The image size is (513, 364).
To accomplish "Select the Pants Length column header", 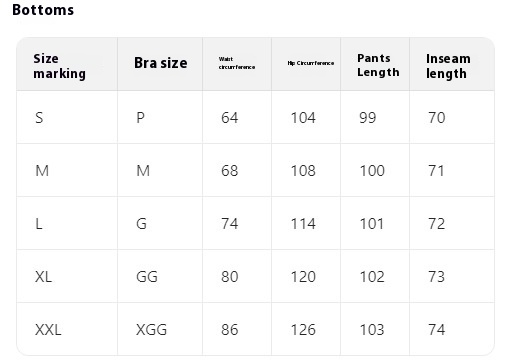I will 378,65.
